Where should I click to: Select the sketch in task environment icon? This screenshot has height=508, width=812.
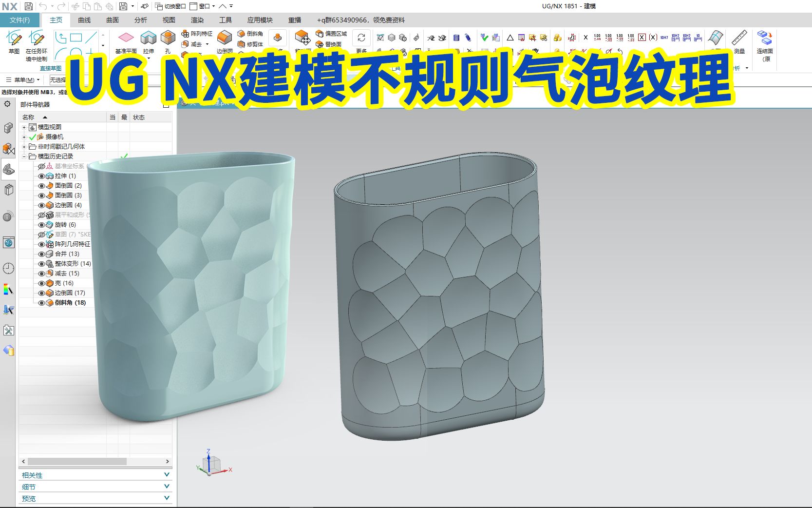[x=37, y=38]
